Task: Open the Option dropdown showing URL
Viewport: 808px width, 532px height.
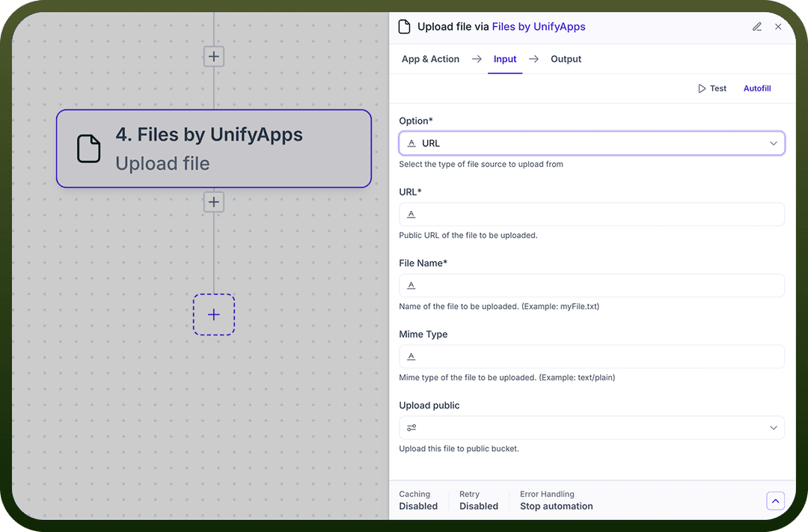Action: click(x=592, y=144)
